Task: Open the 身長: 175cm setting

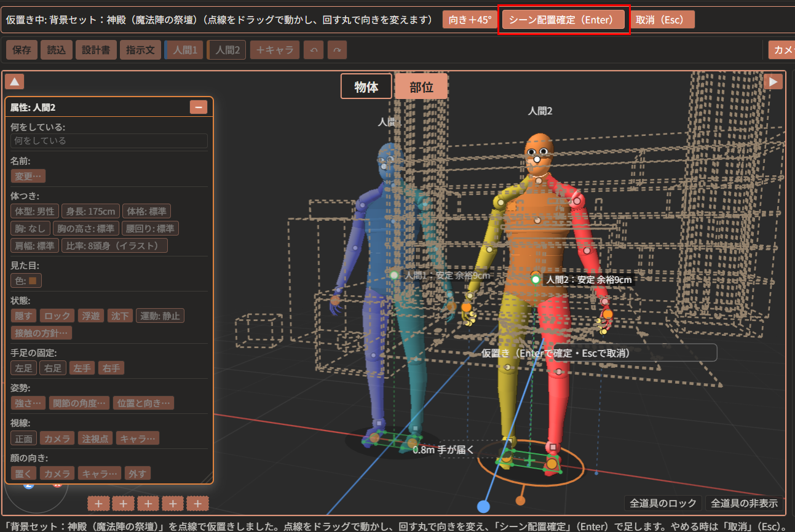Action: point(90,211)
